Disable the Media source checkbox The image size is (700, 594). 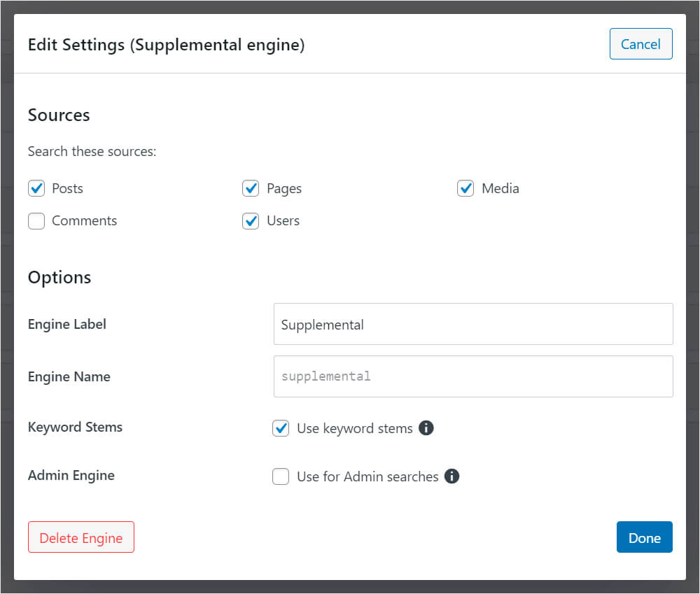(x=465, y=188)
